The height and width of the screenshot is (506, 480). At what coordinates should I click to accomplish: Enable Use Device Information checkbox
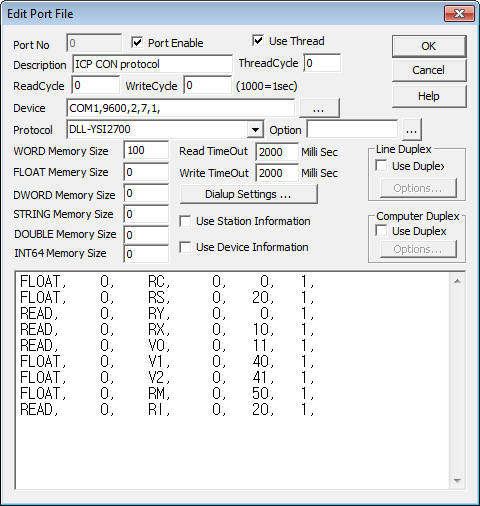[x=185, y=247]
